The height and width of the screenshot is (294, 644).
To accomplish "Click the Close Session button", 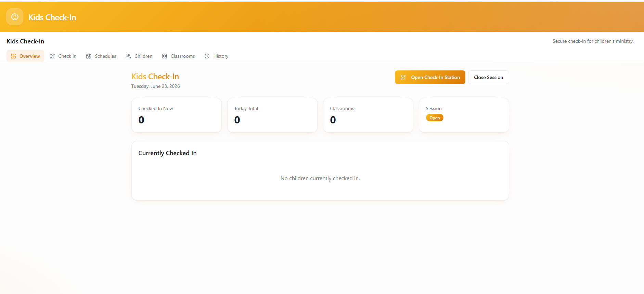I will (489, 77).
